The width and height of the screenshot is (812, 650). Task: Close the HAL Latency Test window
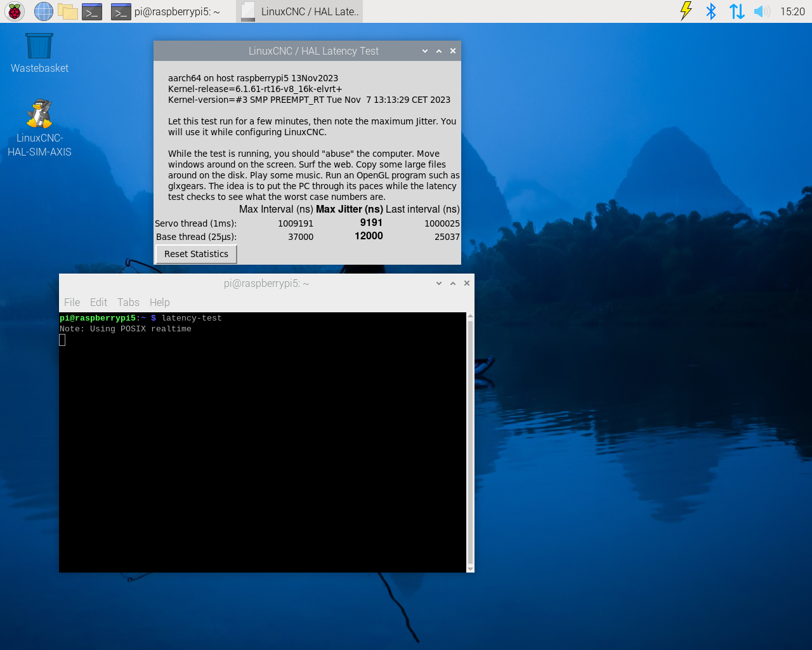coord(453,51)
